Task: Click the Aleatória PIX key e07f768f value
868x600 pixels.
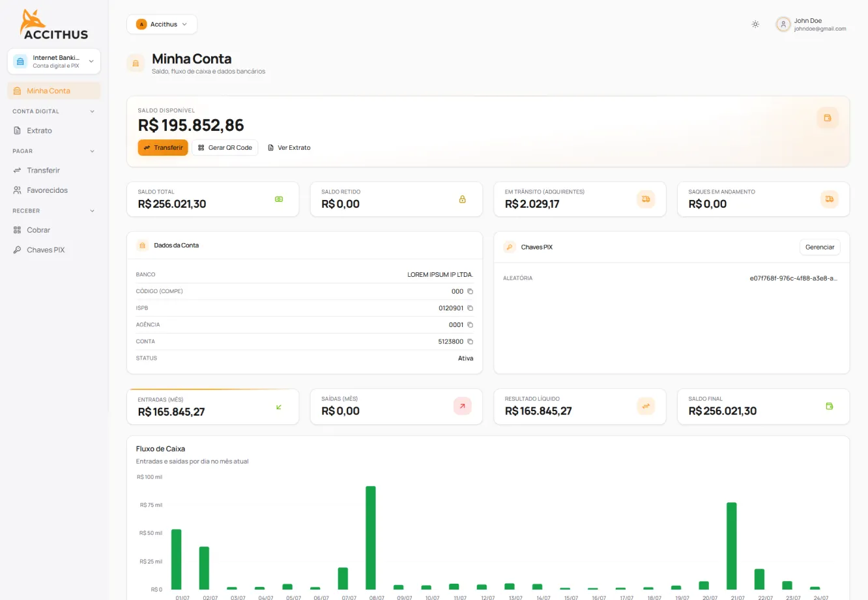Action: click(794, 278)
